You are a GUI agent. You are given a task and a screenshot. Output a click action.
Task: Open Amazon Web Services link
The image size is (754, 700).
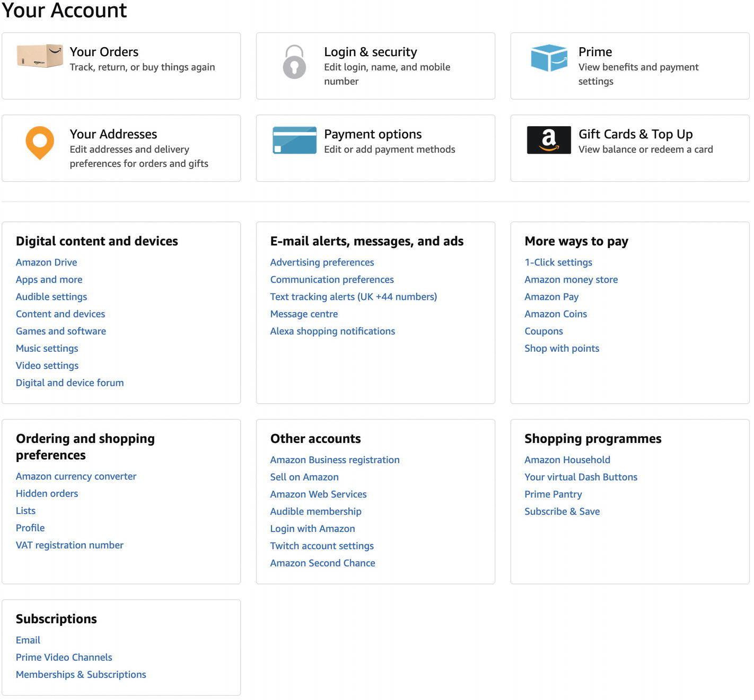pyautogui.click(x=319, y=494)
